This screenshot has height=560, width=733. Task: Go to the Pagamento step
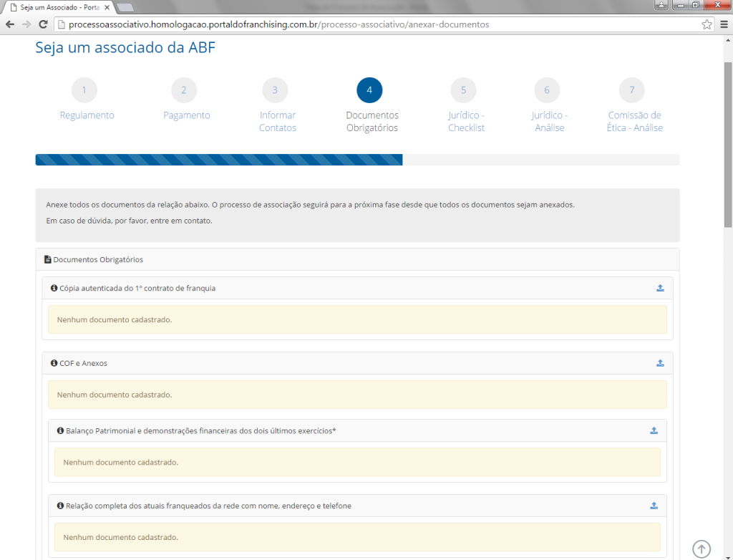pyautogui.click(x=184, y=90)
